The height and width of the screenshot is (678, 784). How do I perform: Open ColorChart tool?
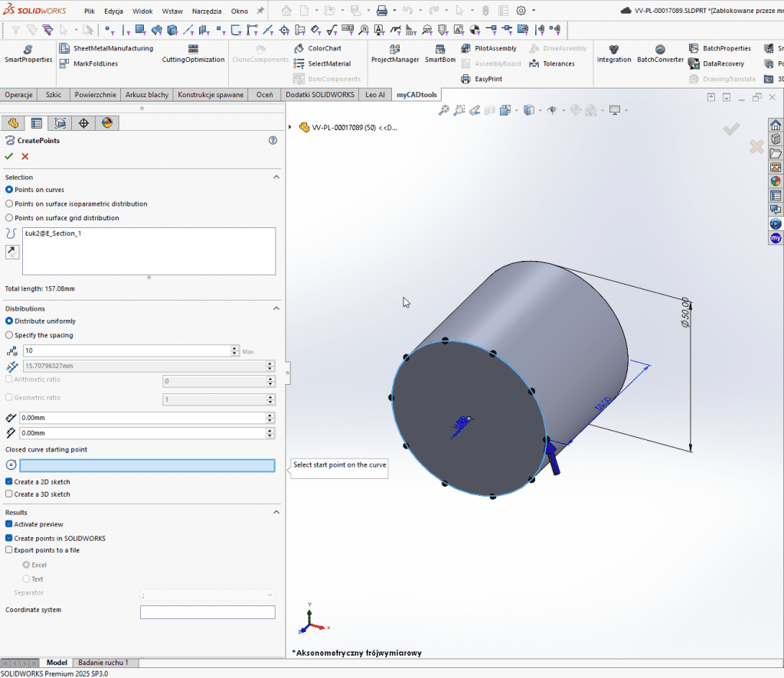[318, 48]
